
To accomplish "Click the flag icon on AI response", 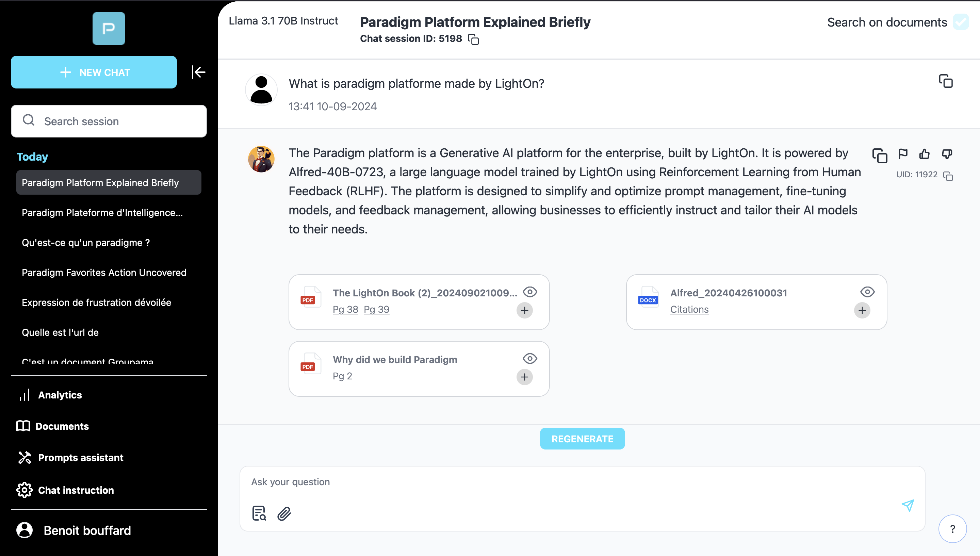I will point(903,154).
